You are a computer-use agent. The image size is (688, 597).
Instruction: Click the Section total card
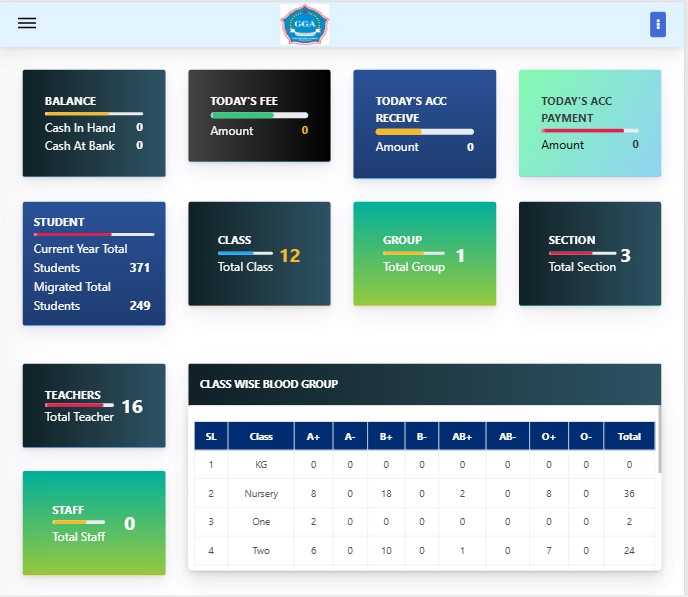click(589, 254)
